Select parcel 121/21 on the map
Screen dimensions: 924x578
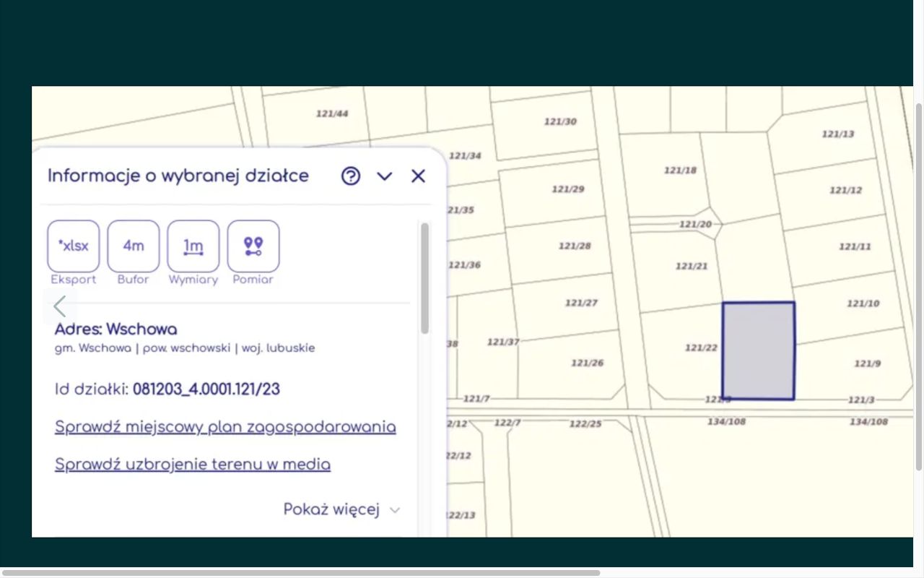pos(692,266)
